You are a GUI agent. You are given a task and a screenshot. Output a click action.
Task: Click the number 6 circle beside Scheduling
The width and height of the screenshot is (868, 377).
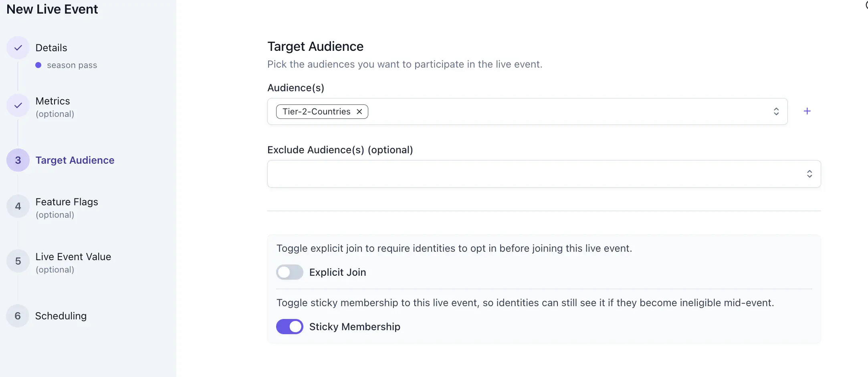(17, 316)
